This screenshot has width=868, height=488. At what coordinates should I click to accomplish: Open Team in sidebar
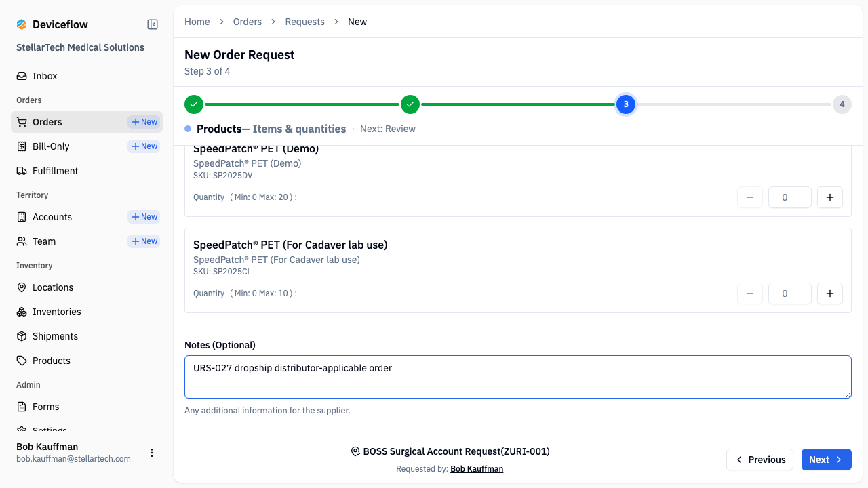coord(87,241)
